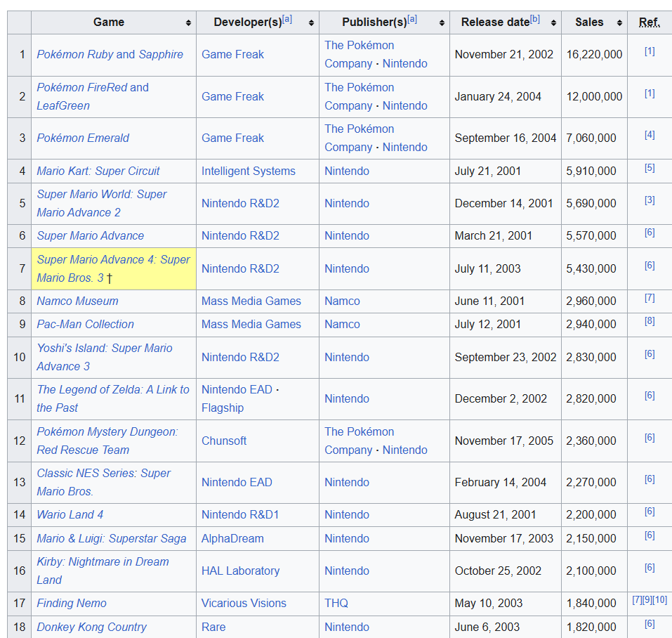Open reference [8] in Pac-Man Collection row
Viewport: 672px width, 638px height.
tap(650, 321)
